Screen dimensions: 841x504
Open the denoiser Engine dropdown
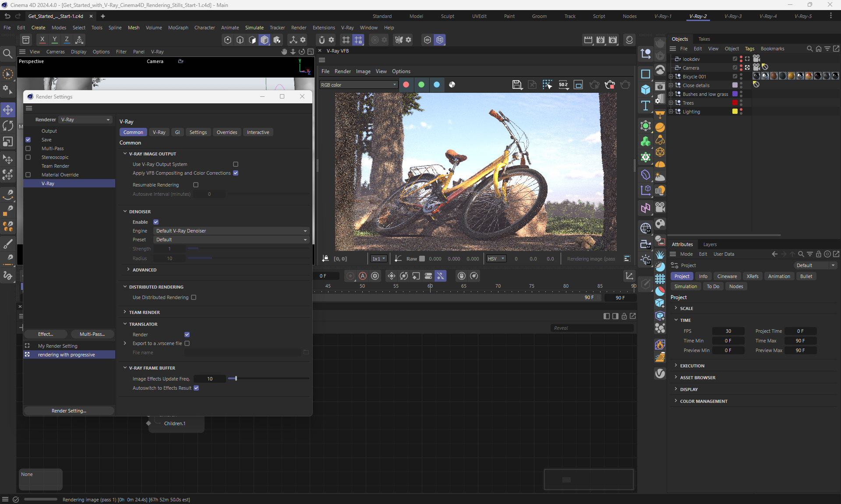click(231, 231)
